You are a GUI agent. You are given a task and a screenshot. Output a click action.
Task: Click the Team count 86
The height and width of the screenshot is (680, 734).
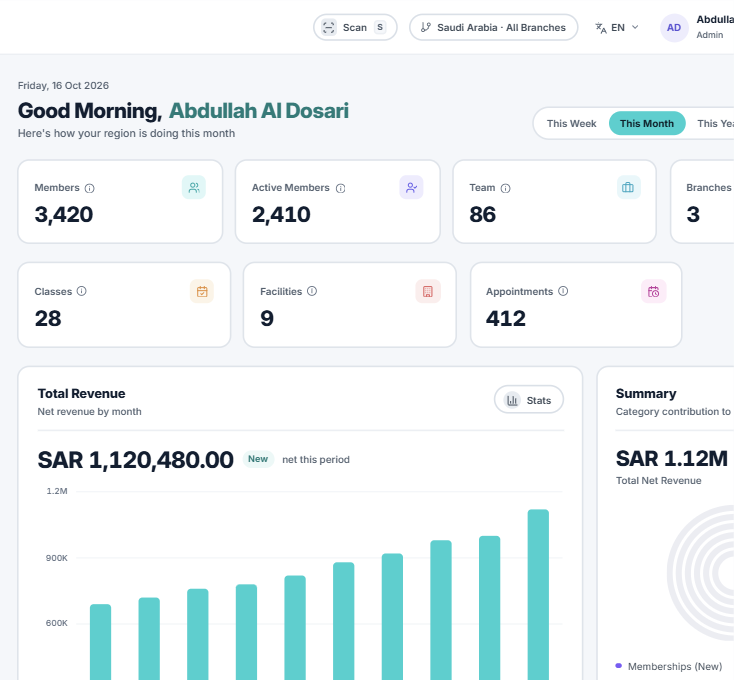[x=482, y=215]
